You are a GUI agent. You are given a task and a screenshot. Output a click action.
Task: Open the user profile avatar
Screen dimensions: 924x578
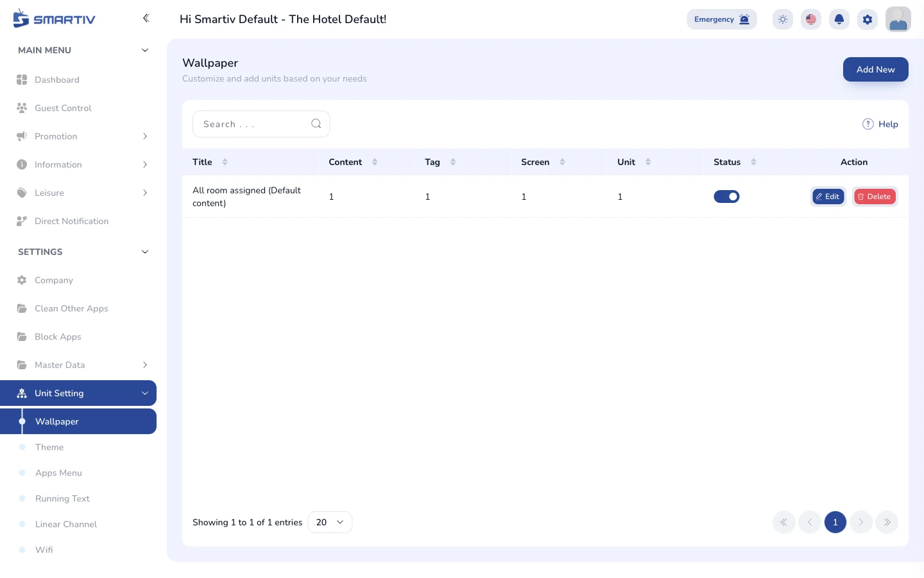click(x=898, y=19)
